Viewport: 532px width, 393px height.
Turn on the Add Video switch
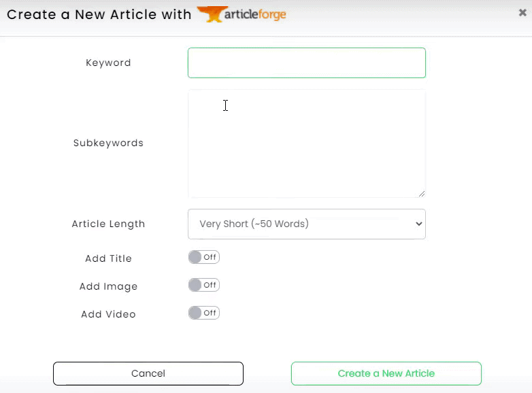(204, 313)
